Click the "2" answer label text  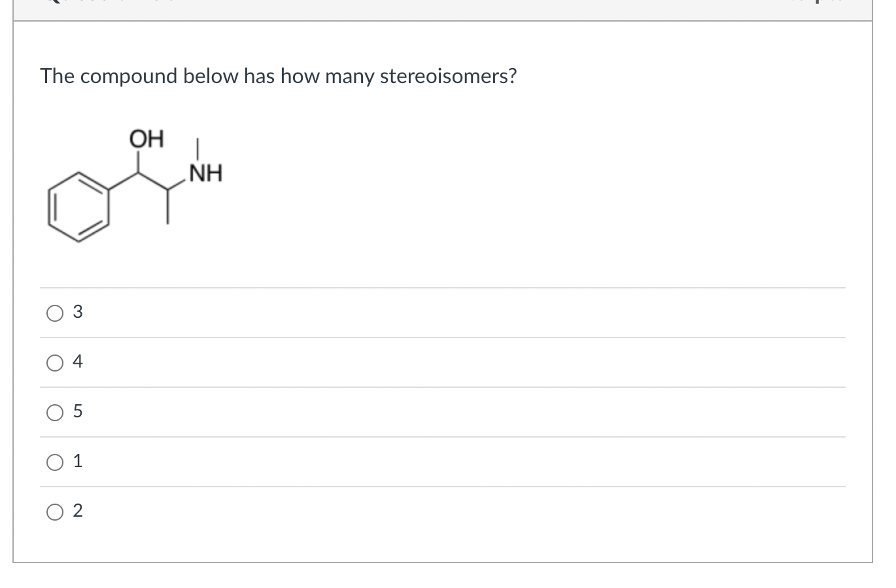tap(78, 511)
